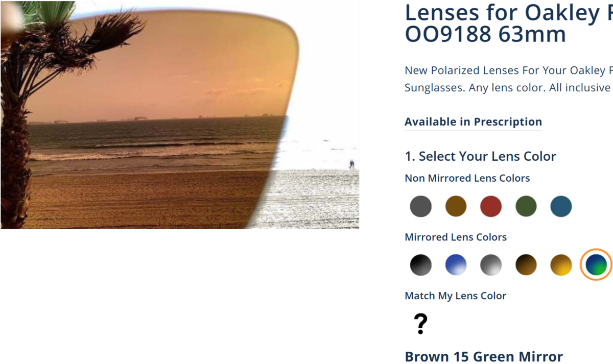Select the dark brown mirrored lens swatch
The width and height of the screenshot is (613, 364).
coord(526,265)
